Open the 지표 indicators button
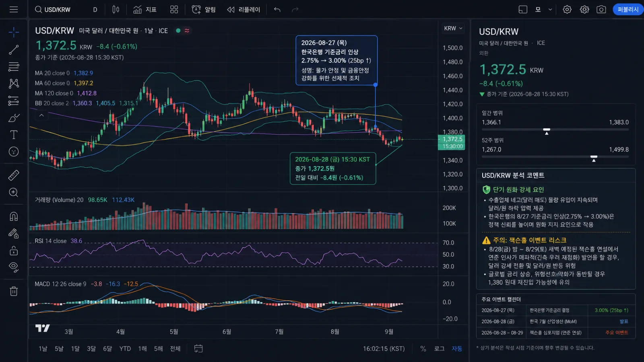This screenshot has height=362, width=644. (145, 10)
